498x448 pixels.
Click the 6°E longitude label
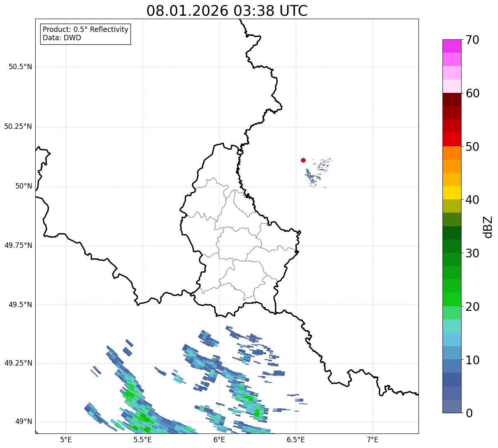pos(219,440)
